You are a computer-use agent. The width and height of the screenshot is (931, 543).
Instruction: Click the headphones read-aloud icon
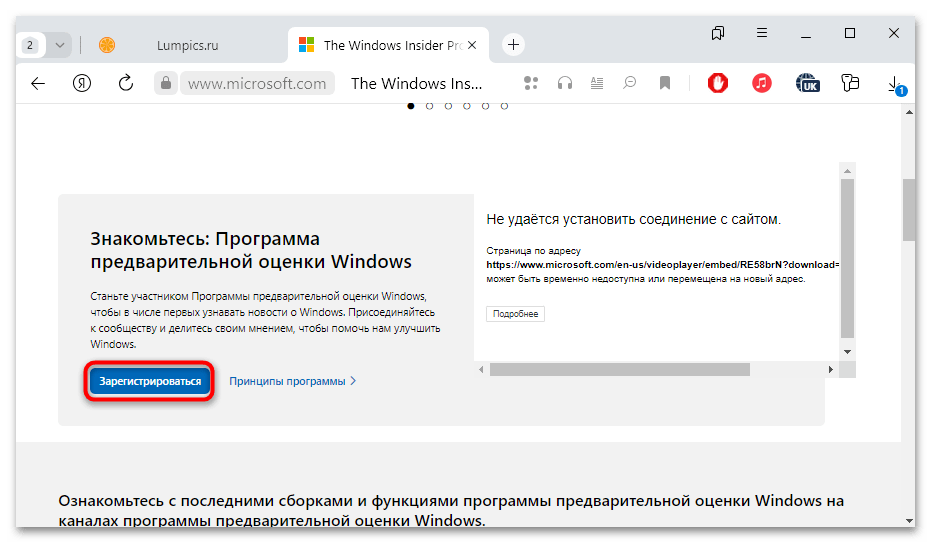click(565, 83)
